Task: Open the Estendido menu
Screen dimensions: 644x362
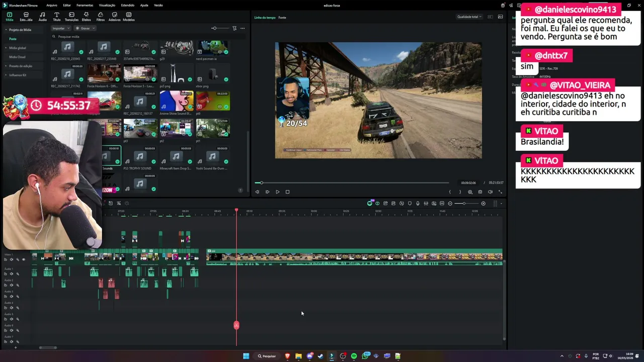Action: [x=128, y=5]
